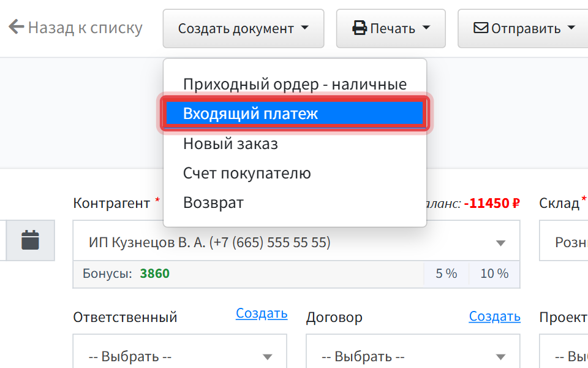The width and height of the screenshot is (588, 368).
Task: Select Новый заказ menu entry
Action: tap(295, 144)
